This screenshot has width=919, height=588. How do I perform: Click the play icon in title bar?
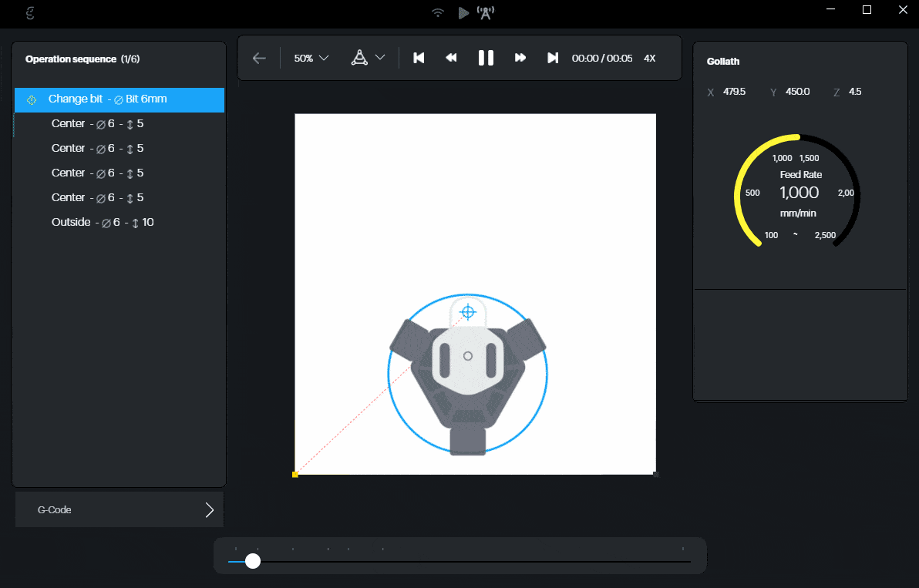(463, 12)
